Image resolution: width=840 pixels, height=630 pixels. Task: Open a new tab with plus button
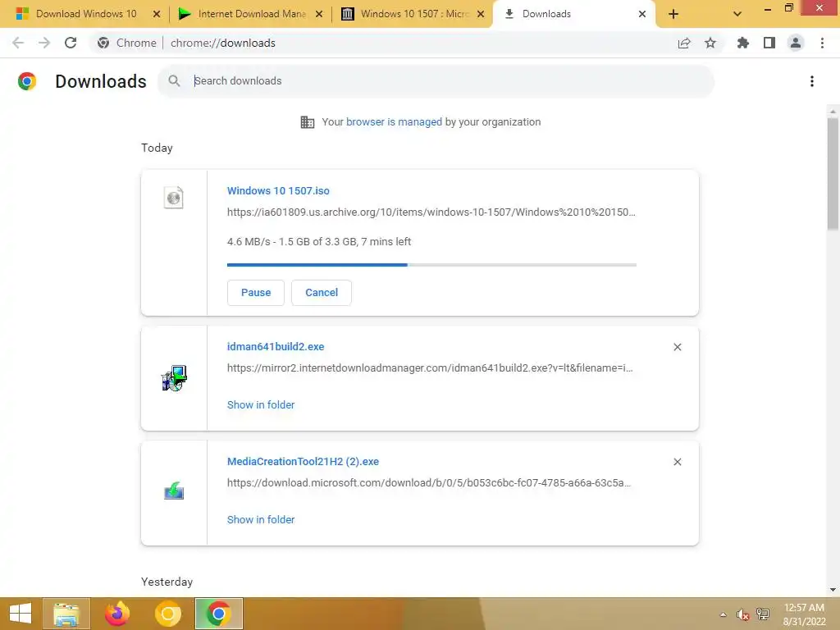point(673,14)
